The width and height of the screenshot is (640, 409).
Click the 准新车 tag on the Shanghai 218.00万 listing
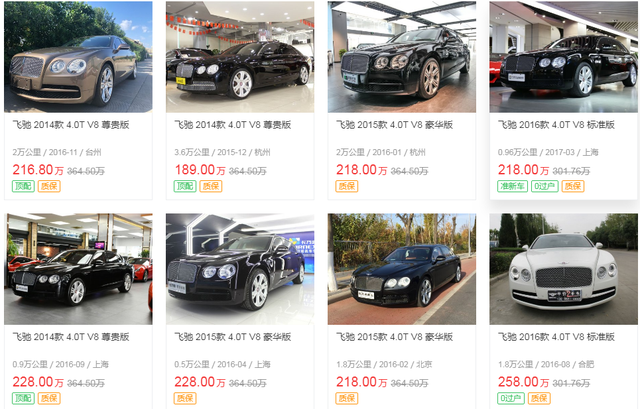pyautogui.click(x=512, y=186)
